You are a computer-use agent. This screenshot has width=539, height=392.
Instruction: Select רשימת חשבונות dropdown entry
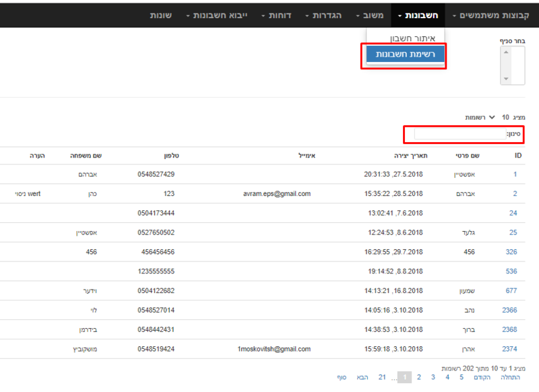coord(405,55)
